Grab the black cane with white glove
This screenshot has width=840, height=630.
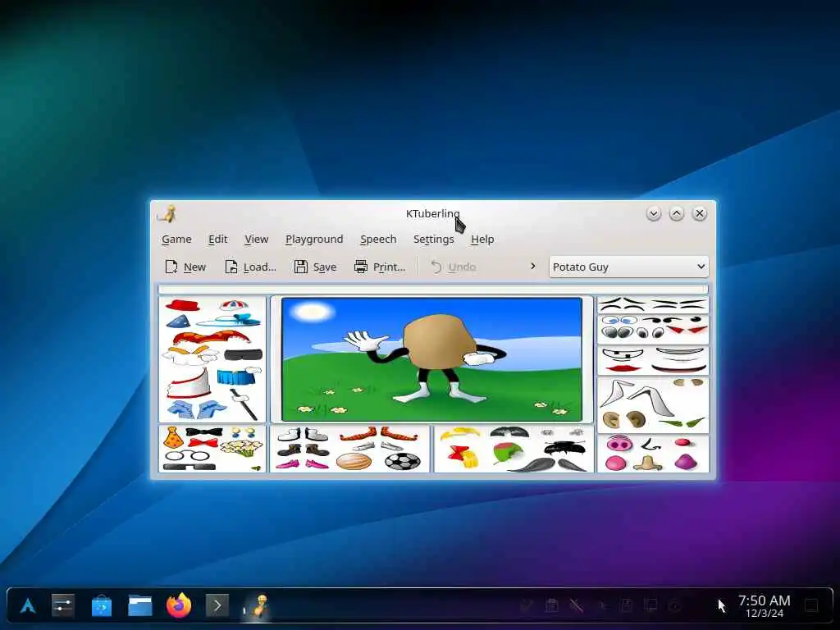(x=244, y=404)
